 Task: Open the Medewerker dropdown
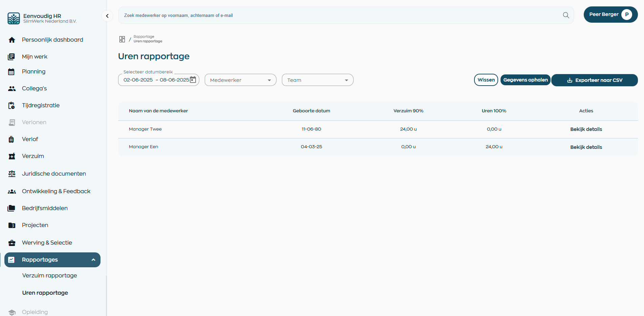coord(240,80)
